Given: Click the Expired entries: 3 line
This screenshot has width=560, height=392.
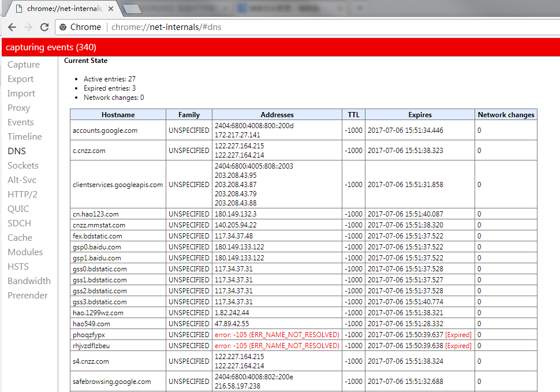Looking at the screenshot, I should (x=109, y=88).
